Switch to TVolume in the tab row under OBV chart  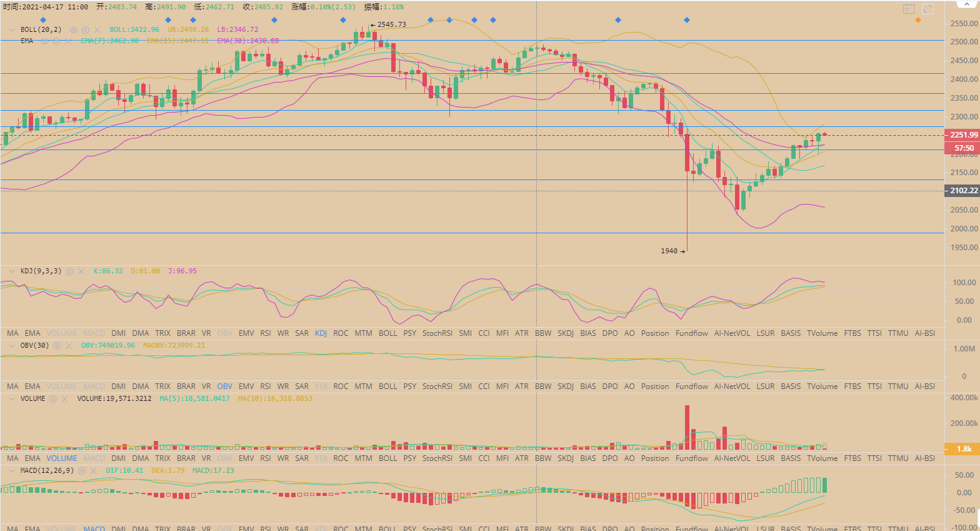pos(822,387)
